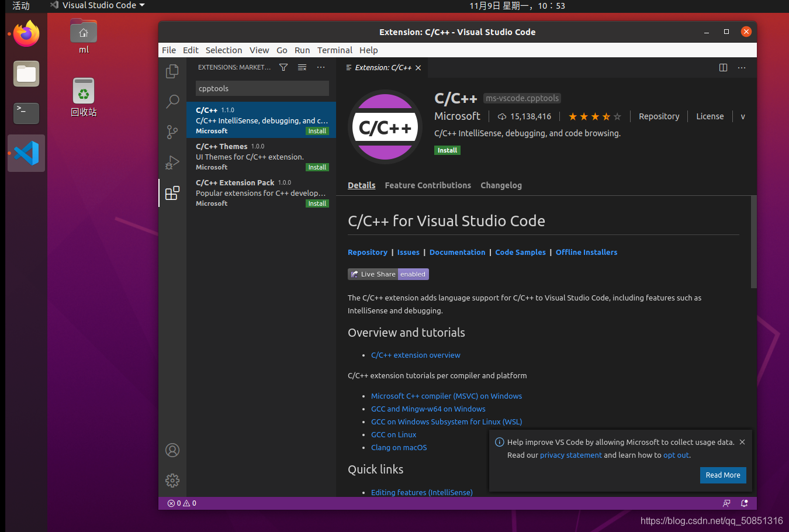Image resolution: width=789 pixels, height=532 pixels.
Task: Open the Ubuntu clock and calendar
Action: [x=517, y=5]
